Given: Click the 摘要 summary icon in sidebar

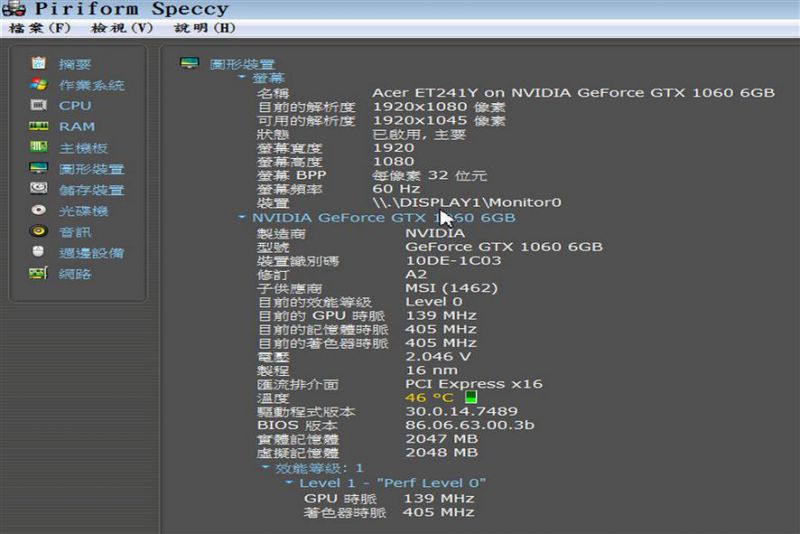Looking at the screenshot, I should tap(38, 64).
